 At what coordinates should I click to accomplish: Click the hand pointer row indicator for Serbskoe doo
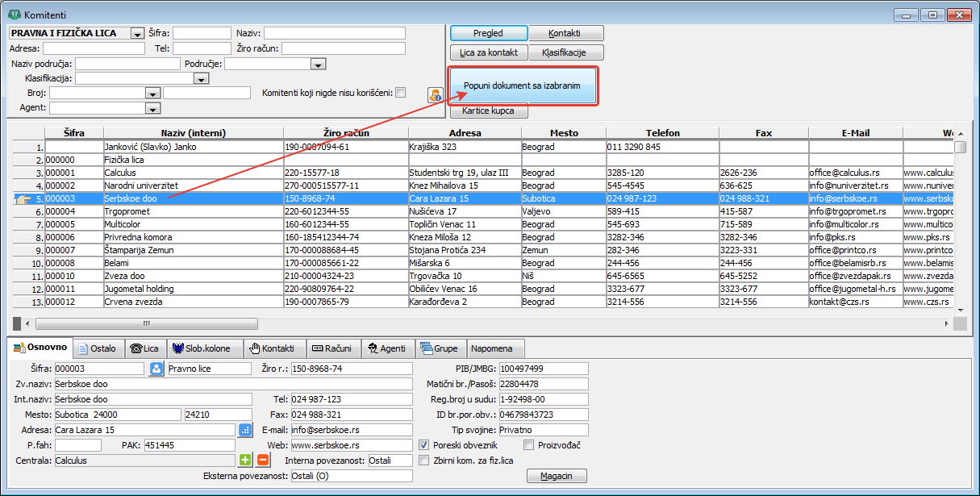click(x=22, y=198)
